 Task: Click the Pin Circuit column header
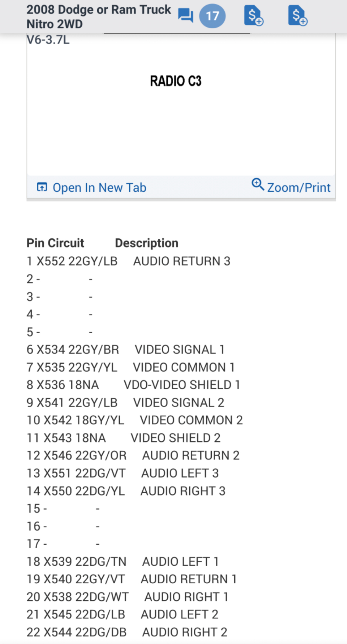point(55,243)
